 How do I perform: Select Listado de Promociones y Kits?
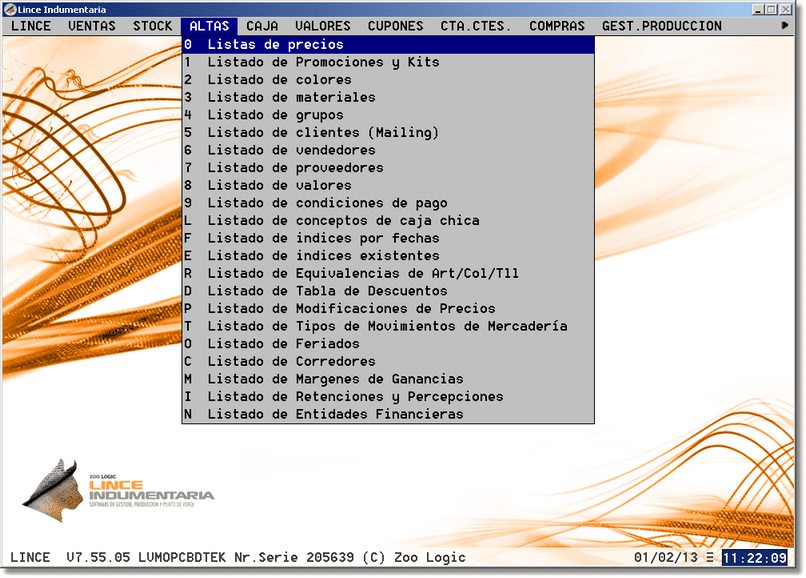[389, 62]
